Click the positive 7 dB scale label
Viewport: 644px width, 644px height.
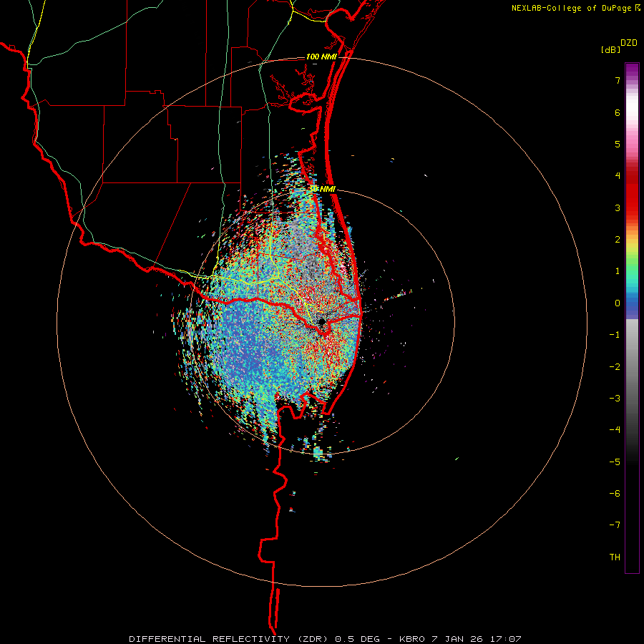pos(618,80)
